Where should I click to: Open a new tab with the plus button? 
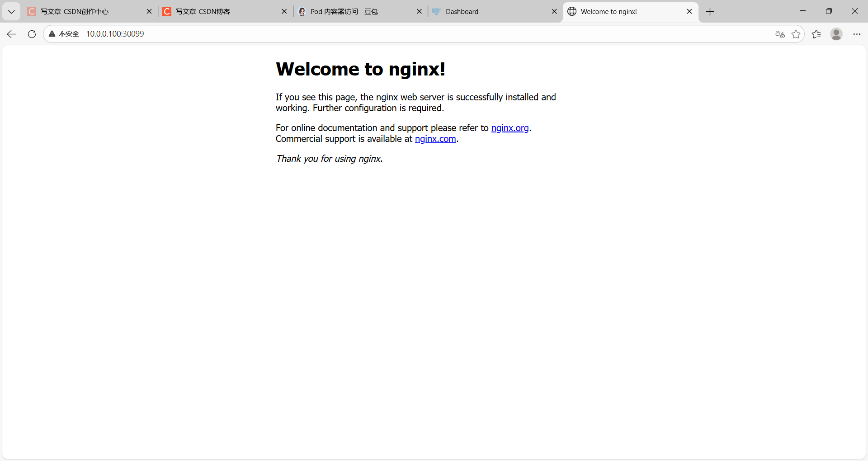(710, 12)
